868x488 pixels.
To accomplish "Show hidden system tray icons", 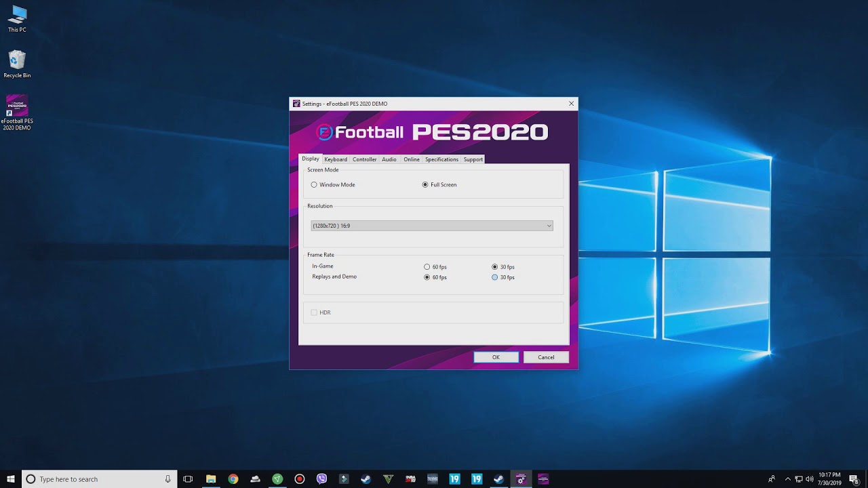I will (787, 479).
